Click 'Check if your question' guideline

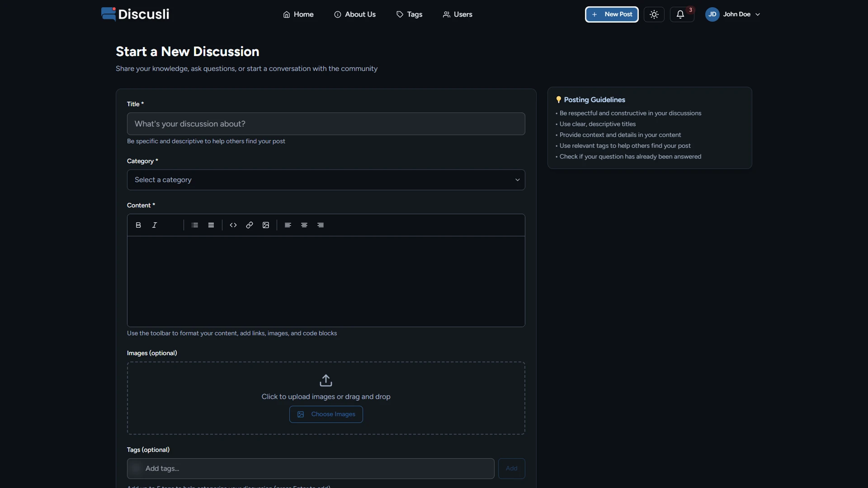(631, 157)
